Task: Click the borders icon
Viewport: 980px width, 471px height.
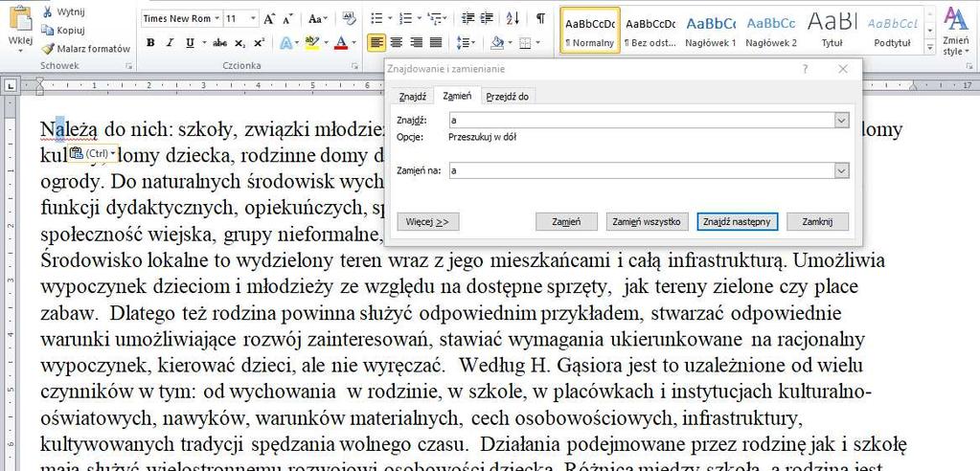Action: 525,43
